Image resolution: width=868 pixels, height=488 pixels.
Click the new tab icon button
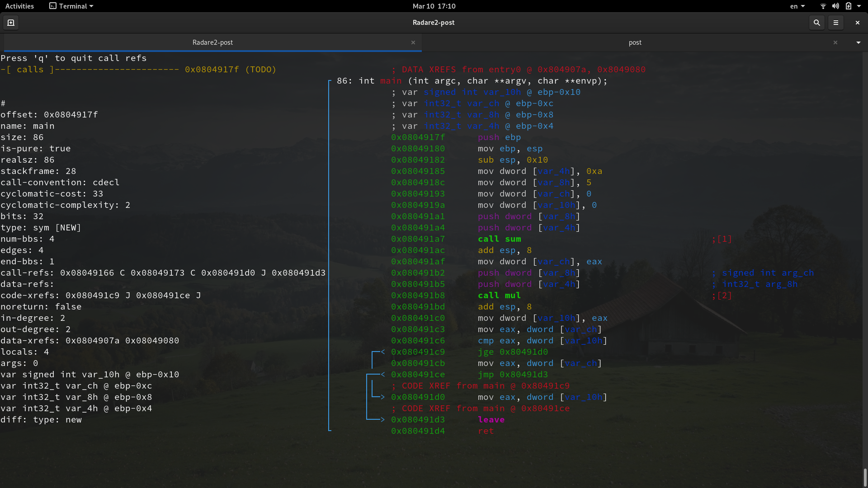pos(11,23)
